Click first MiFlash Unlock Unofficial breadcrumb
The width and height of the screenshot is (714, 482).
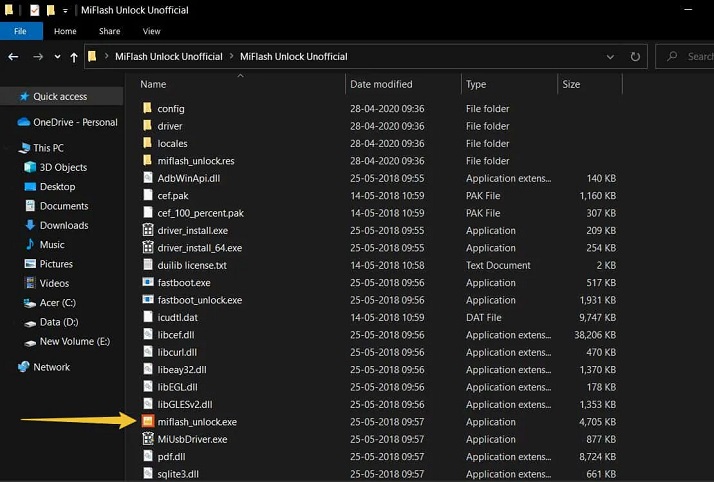(168, 56)
